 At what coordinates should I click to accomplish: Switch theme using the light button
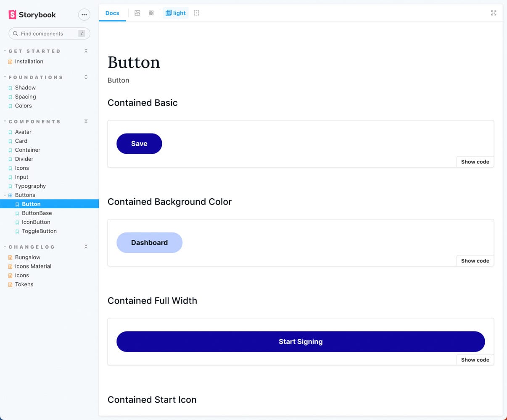pos(176,13)
